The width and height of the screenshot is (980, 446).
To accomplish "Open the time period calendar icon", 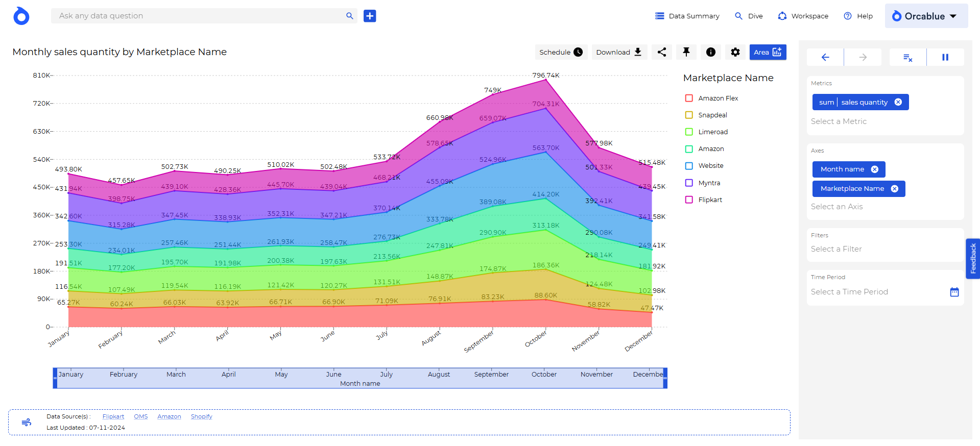I will (x=954, y=292).
